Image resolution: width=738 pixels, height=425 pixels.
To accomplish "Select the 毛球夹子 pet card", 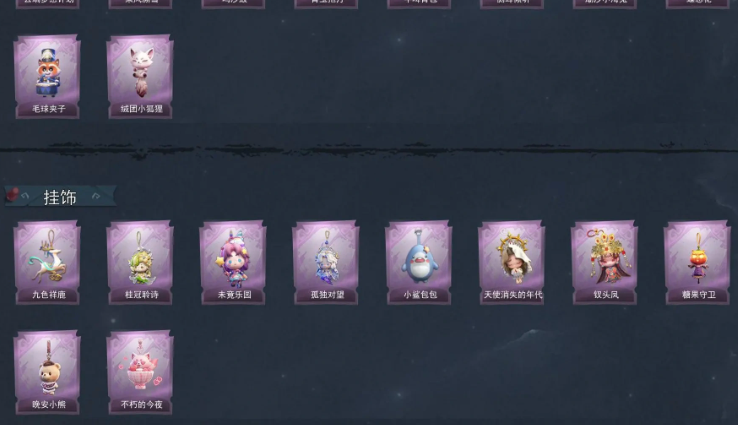I will 47,76.
